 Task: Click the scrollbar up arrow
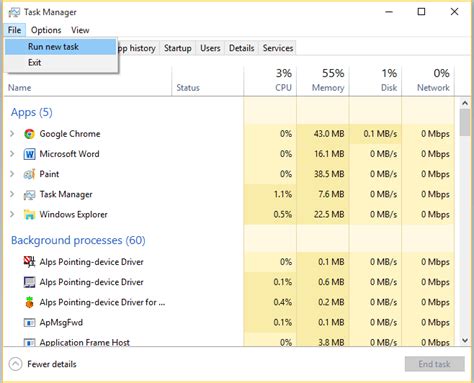[465, 103]
